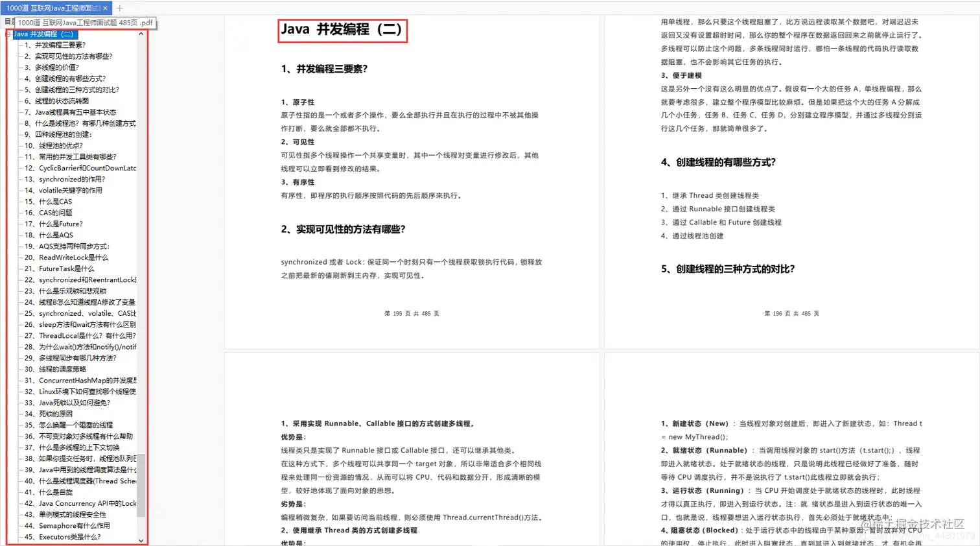Click the contents panel scroll-up arrow
The height and width of the screenshot is (546, 980).
click(141, 34)
